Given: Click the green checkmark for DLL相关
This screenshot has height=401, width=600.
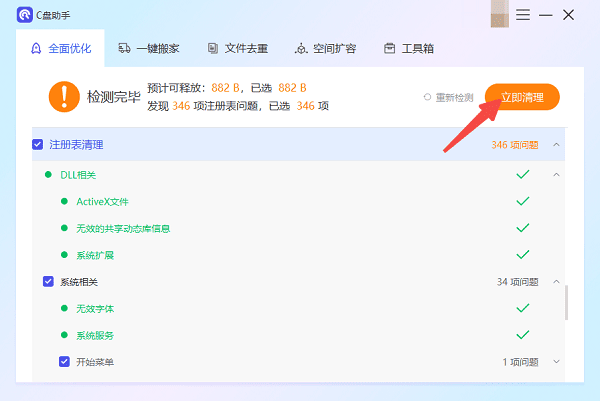Looking at the screenshot, I should 523,174.
